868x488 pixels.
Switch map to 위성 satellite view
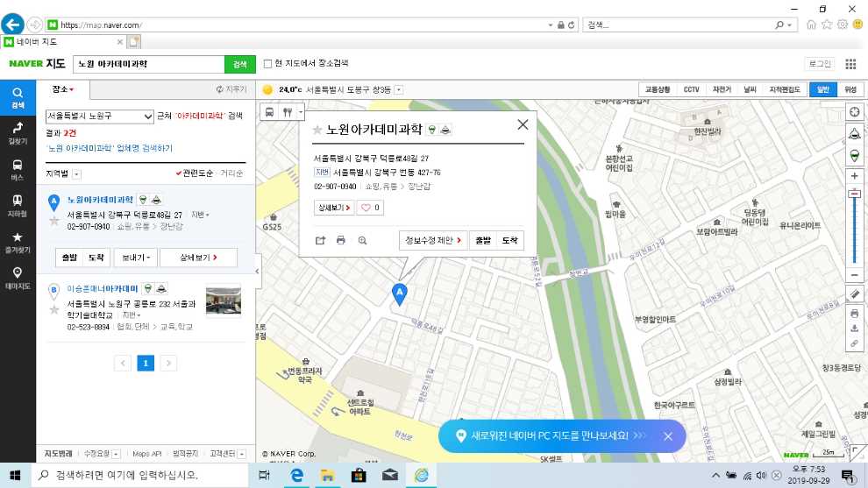coord(850,89)
